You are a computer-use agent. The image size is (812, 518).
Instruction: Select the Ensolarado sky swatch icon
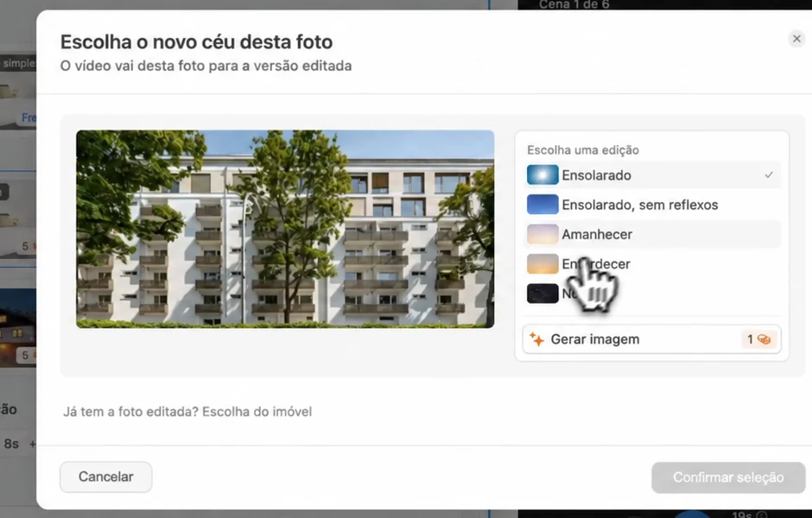(x=542, y=175)
